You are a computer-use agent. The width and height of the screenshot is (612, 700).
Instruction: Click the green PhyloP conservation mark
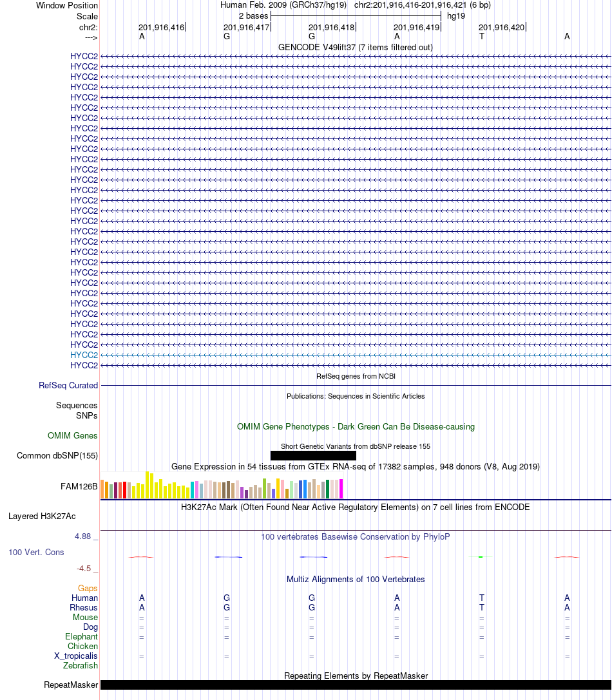point(481,556)
